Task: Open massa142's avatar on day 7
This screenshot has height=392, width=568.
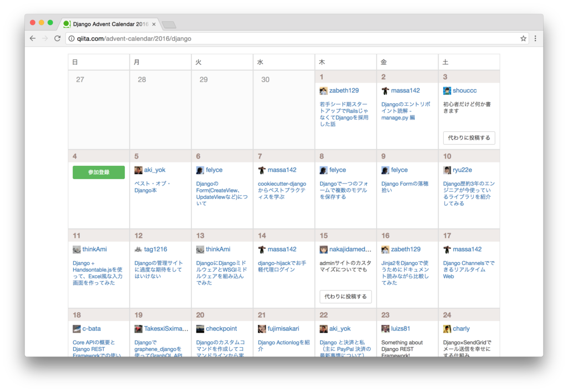Action: [262, 170]
